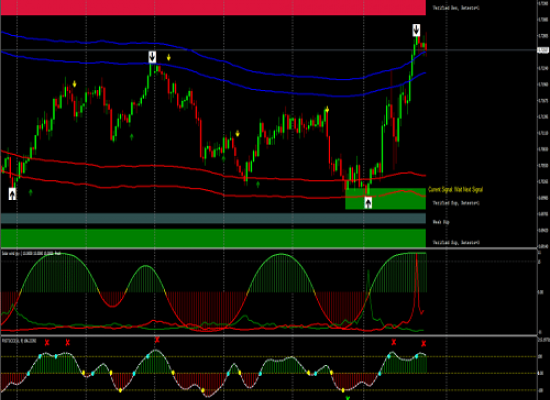The height and width of the screenshot is (400, 550).
Task: Click the current price tag on the price axis
Action: (x=543, y=51)
